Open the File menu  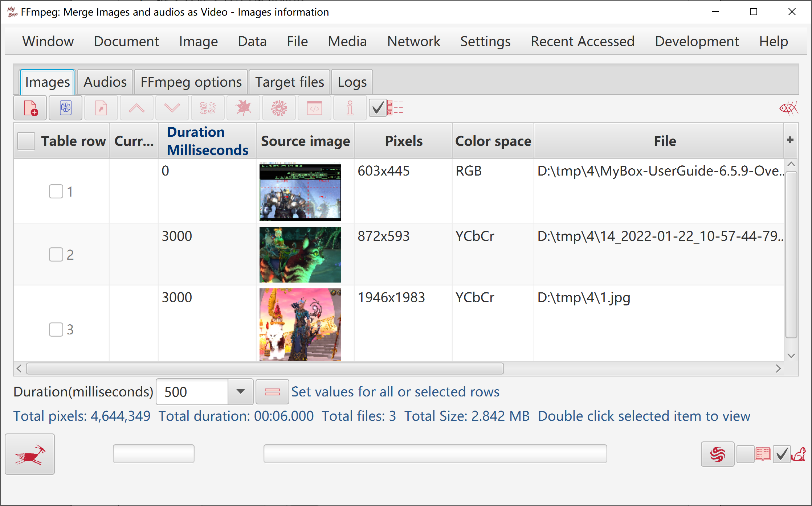pyautogui.click(x=297, y=41)
